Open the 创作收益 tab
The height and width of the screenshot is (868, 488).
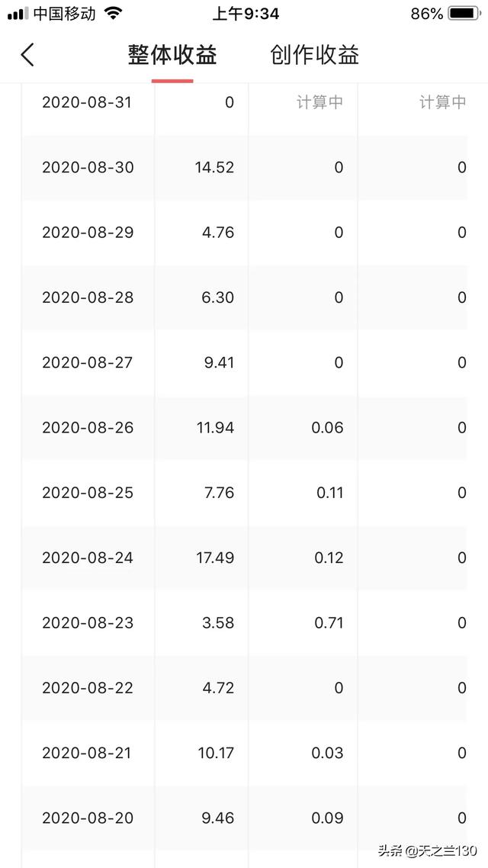[x=315, y=56]
